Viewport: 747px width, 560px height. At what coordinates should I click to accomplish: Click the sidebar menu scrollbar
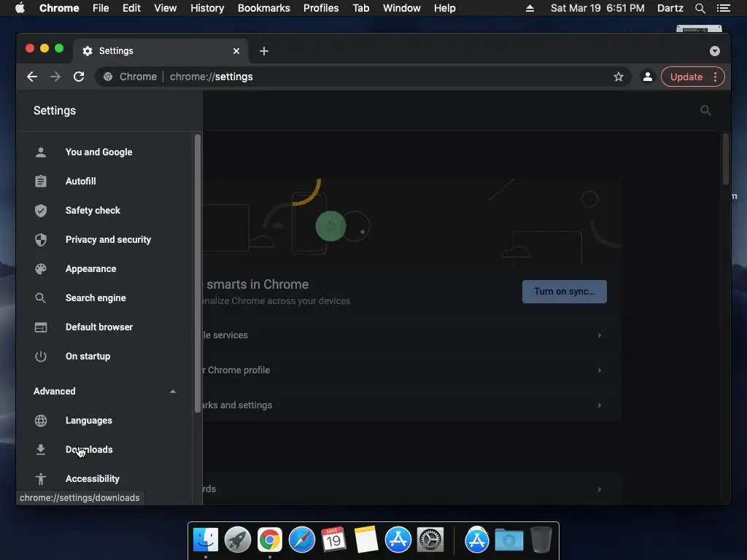click(x=197, y=274)
